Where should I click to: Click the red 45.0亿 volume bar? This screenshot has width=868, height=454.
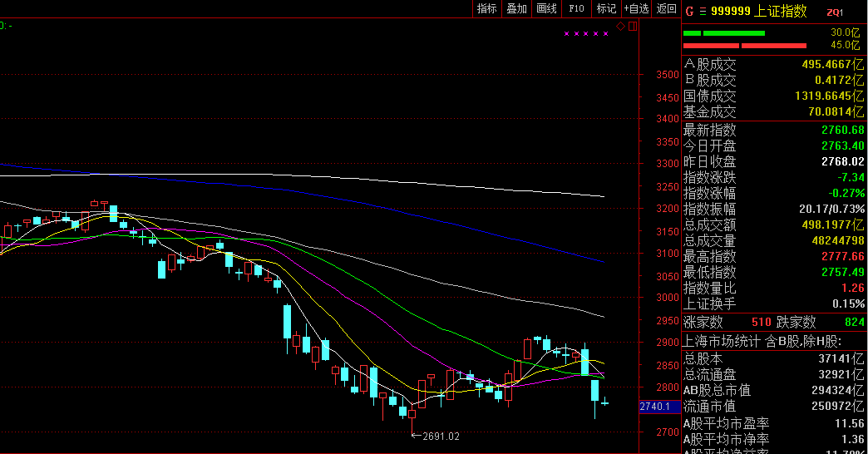[745, 45]
